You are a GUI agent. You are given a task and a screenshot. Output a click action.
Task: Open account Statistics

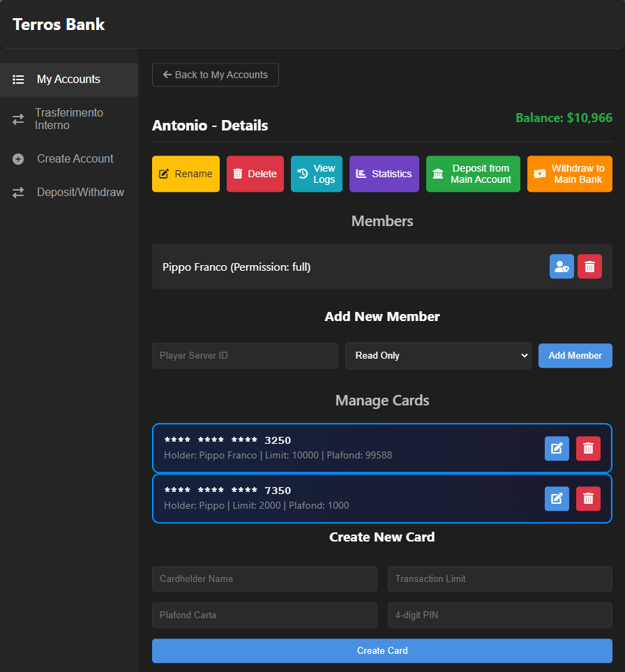click(384, 174)
